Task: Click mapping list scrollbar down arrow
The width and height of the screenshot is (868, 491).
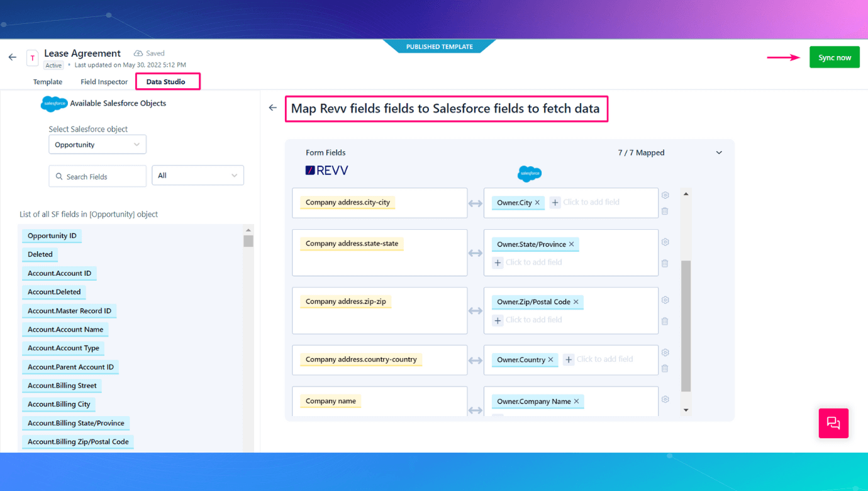Action: coord(686,410)
